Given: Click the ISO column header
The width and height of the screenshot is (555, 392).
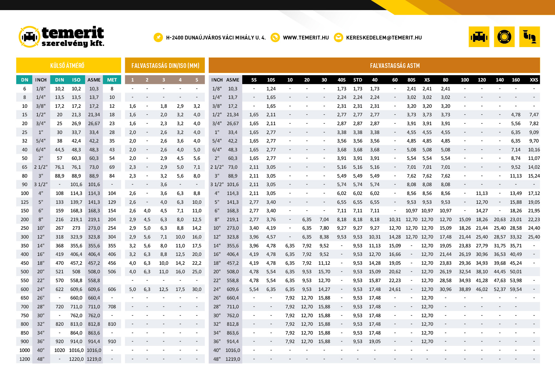Looking at the screenshot, I should (x=76, y=80).
